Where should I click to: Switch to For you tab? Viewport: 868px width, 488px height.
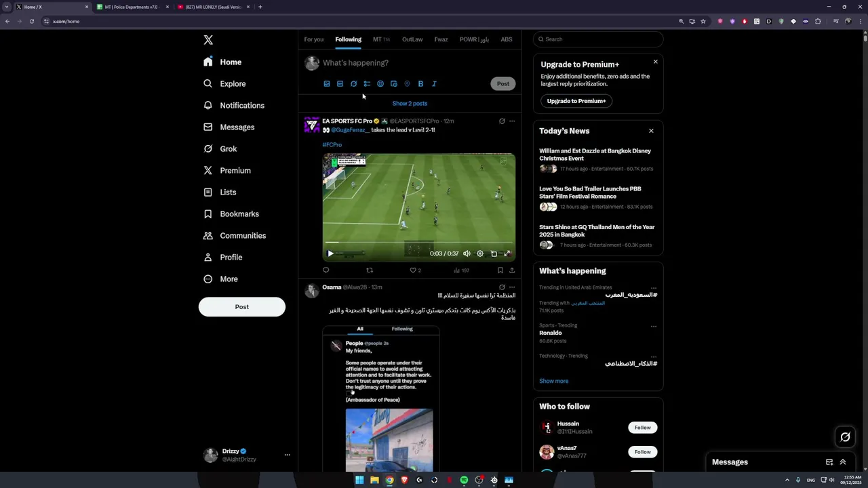[x=313, y=39]
